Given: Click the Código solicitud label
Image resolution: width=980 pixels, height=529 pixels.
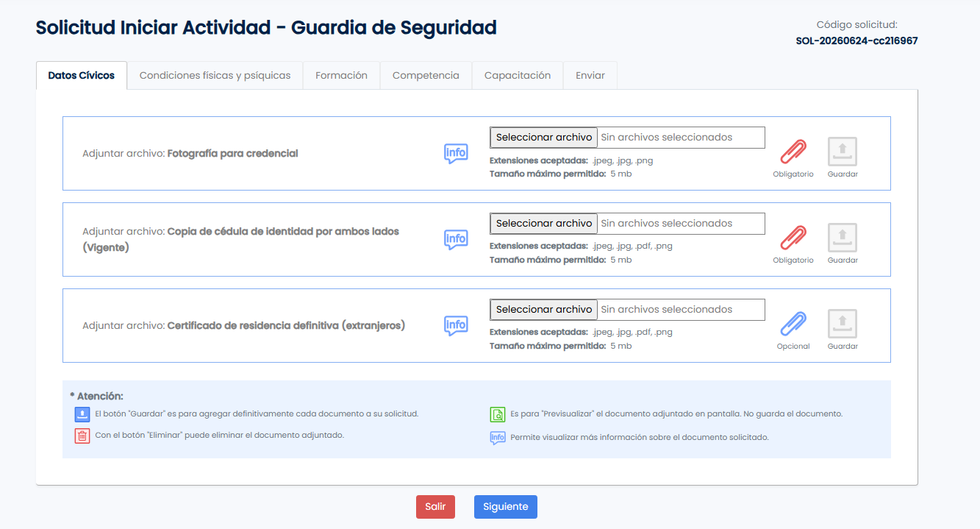Looking at the screenshot, I should point(856,24).
